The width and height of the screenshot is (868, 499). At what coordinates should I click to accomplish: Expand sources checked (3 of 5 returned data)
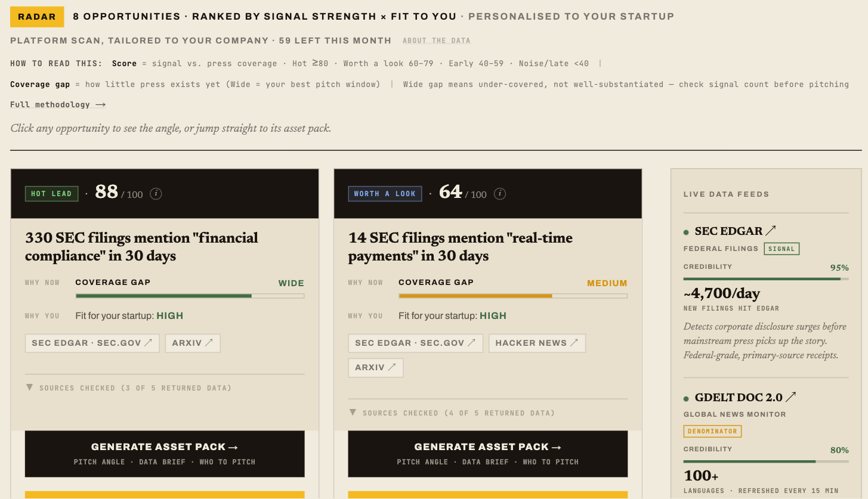129,388
